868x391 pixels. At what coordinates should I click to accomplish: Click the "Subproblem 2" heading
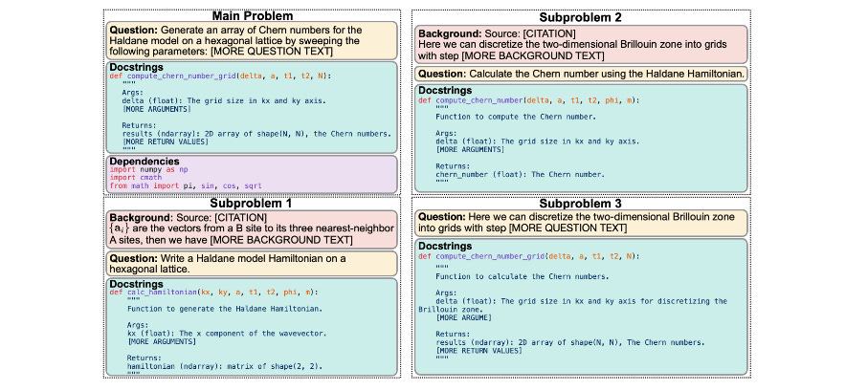581,18
